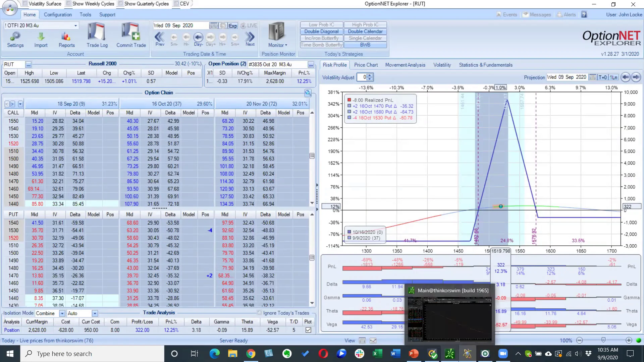Open trading date calendar picker
Viewport: 644px width, 362px height.
[x=214, y=25]
